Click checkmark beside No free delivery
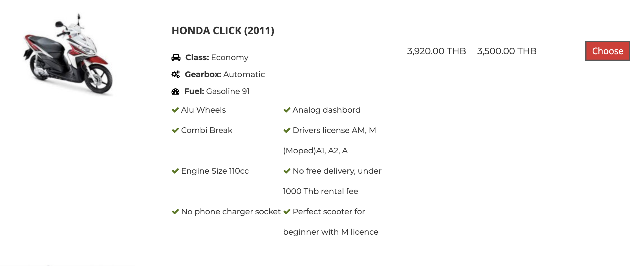Image resolution: width=644 pixels, height=266 pixels. click(287, 171)
